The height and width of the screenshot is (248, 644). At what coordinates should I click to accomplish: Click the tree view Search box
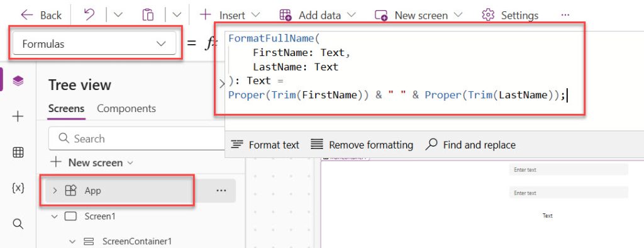(136, 138)
